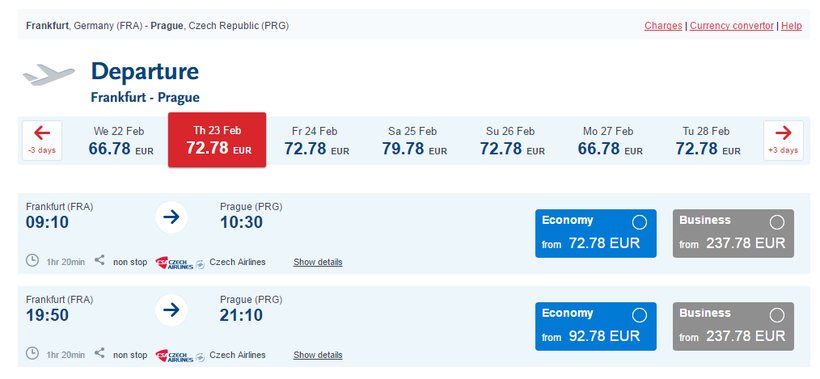Select Business fare for the 19:50 flight
Viewport: 820px width, 379px height.
[x=777, y=315]
